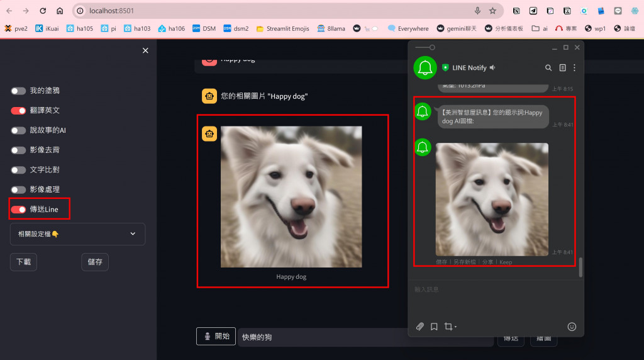
Task: Click 另存新檔 under the LINE photo
Action: click(x=465, y=262)
